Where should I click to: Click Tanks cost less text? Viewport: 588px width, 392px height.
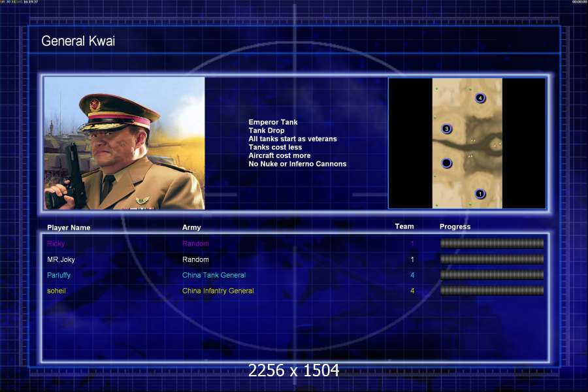coord(275,147)
